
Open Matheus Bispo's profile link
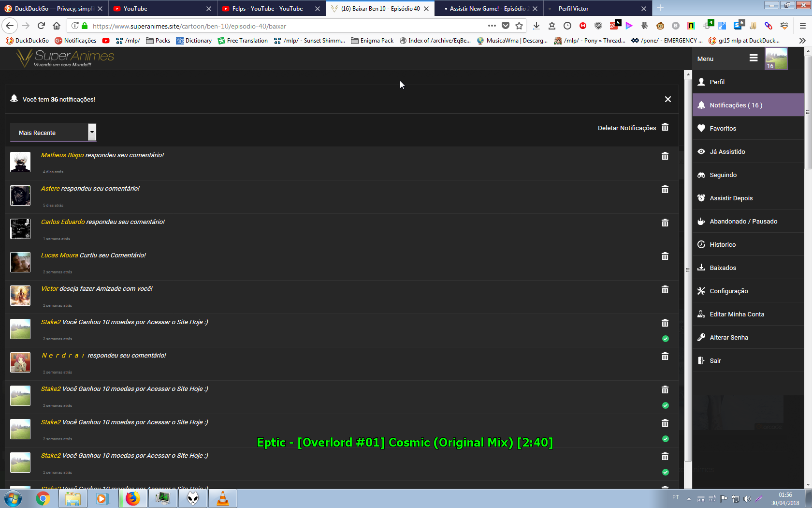(x=62, y=155)
